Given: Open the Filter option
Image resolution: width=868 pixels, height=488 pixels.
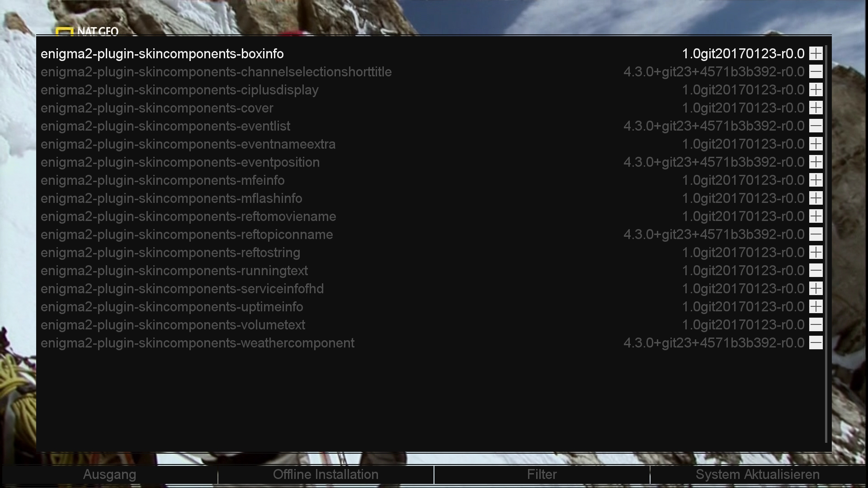Looking at the screenshot, I should (542, 474).
